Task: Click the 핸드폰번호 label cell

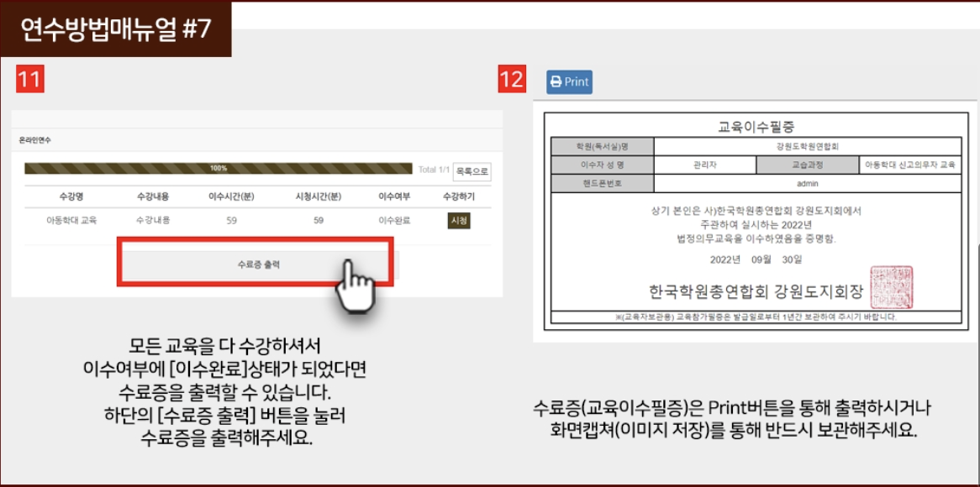Action: [603, 184]
